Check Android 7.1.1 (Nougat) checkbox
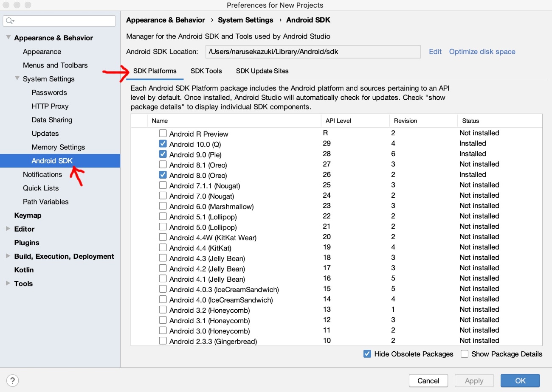This screenshot has height=392, width=552. [x=163, y=185]
